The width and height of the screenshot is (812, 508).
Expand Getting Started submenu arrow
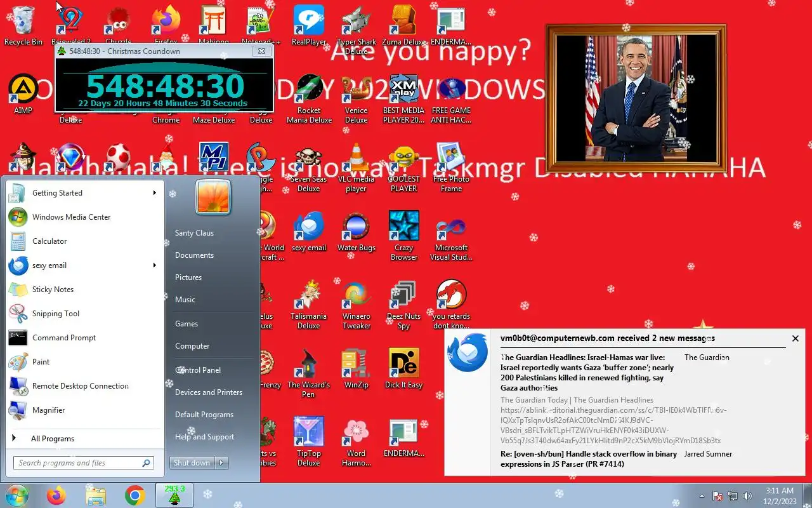pyautogui.click(x=154, y=192)
